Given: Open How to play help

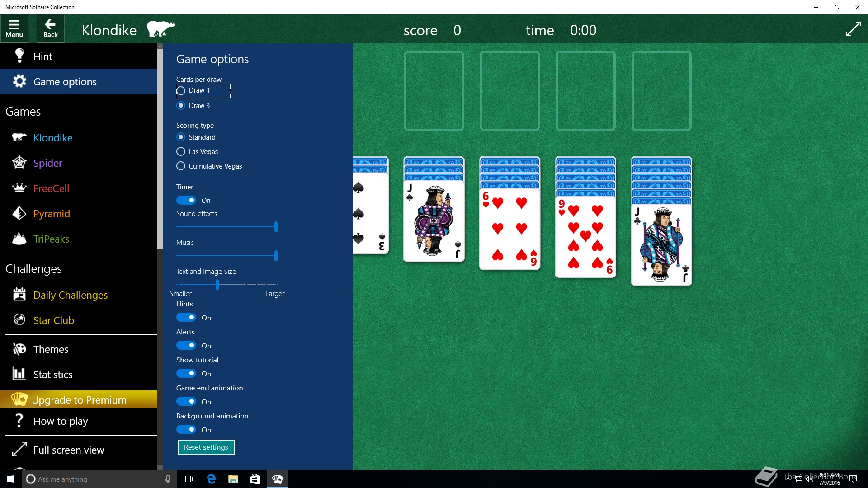Looking at the screenshot, I should click(x=79, y=421).
